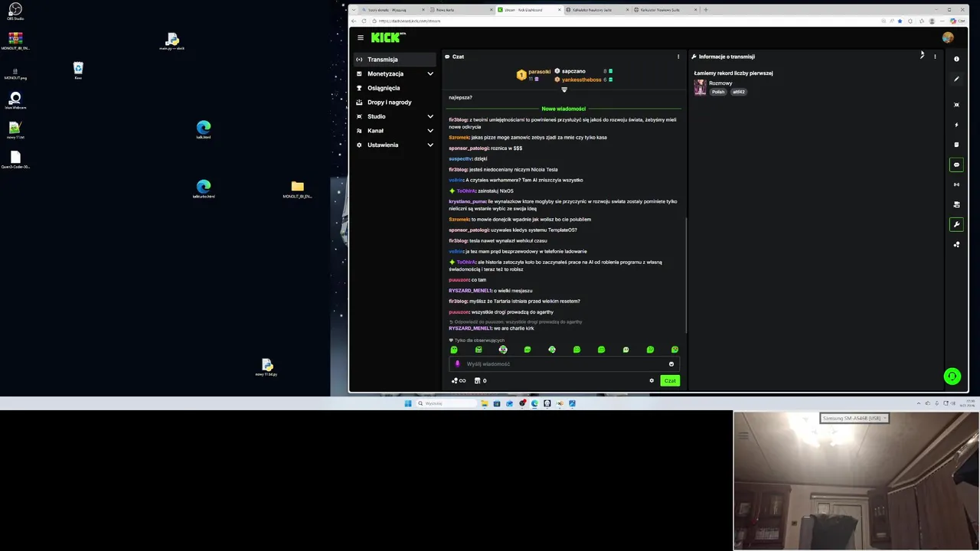
Task: Open the user profile avatar menu
Action: 948,37
